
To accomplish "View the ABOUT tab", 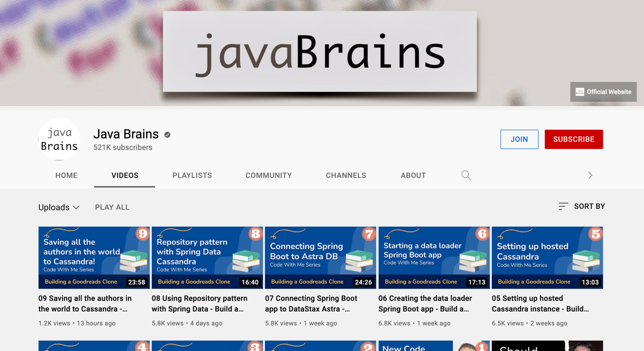I will (413, 175).
